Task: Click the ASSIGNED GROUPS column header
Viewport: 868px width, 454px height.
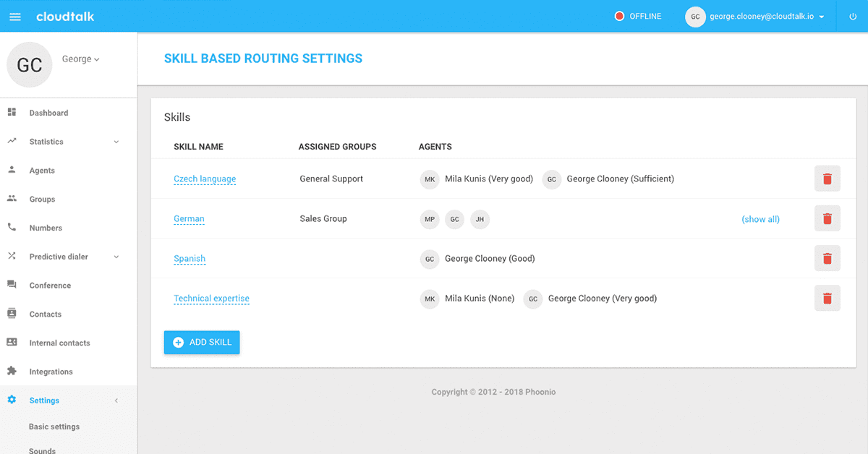Action: click(x=337, y=147)
